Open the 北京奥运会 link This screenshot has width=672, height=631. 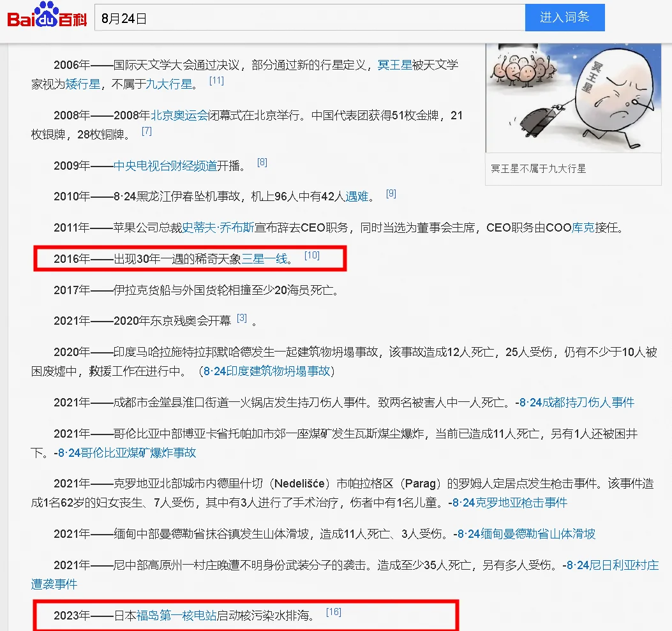tap(179, 115)
